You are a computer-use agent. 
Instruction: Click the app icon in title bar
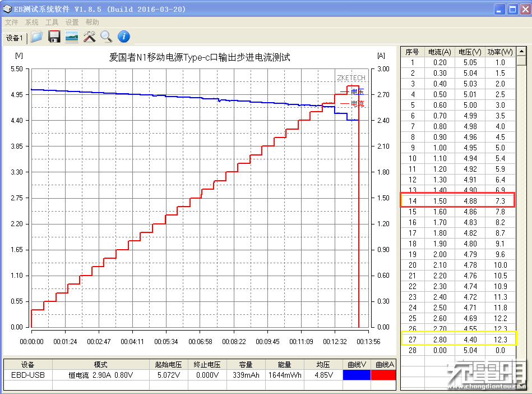(7, 9)
